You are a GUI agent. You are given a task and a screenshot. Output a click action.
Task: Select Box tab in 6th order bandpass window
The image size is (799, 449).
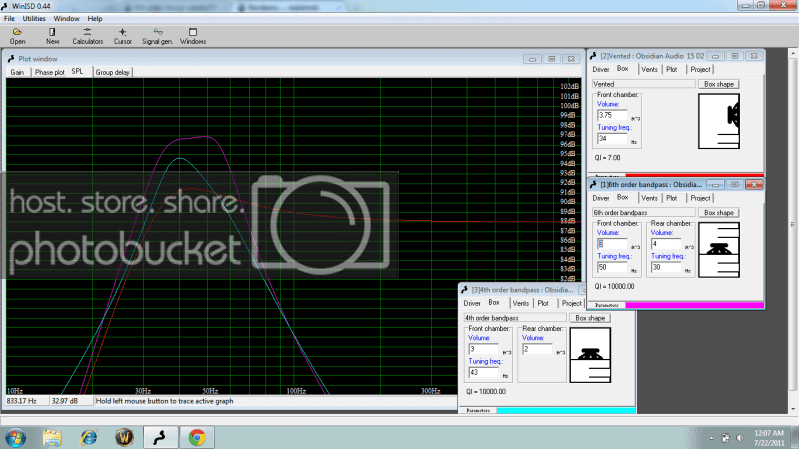(x=623, y=198)
